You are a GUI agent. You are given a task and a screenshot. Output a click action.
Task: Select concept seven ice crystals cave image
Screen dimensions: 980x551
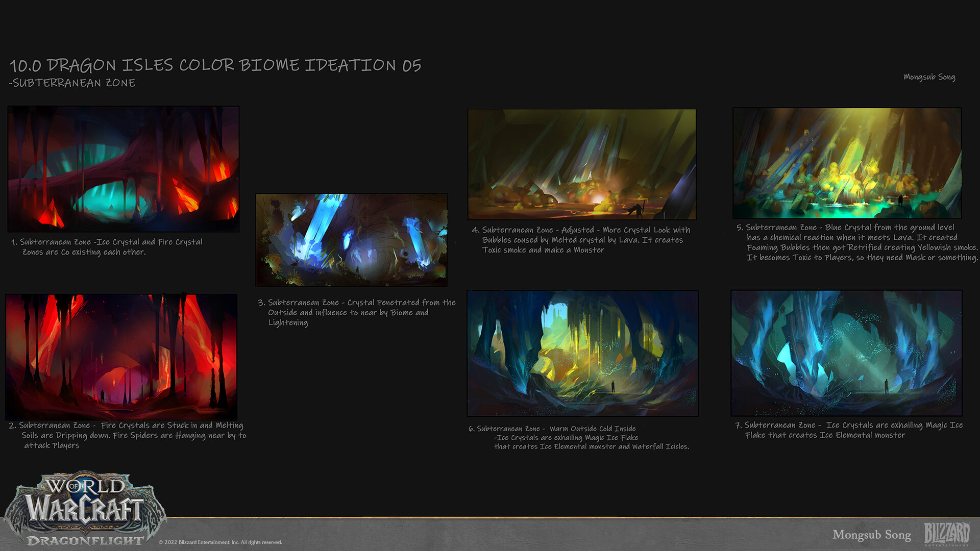click(846, 353)
